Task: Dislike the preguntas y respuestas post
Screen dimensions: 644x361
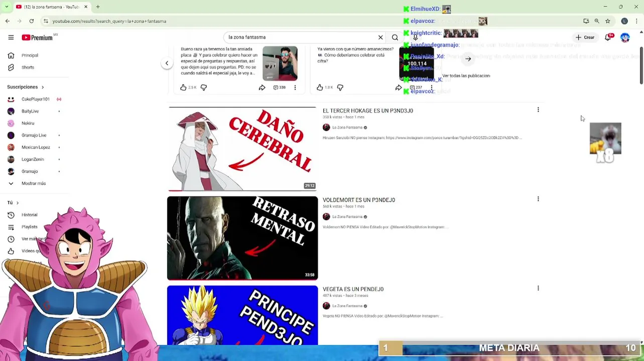Action: (204, 87)
